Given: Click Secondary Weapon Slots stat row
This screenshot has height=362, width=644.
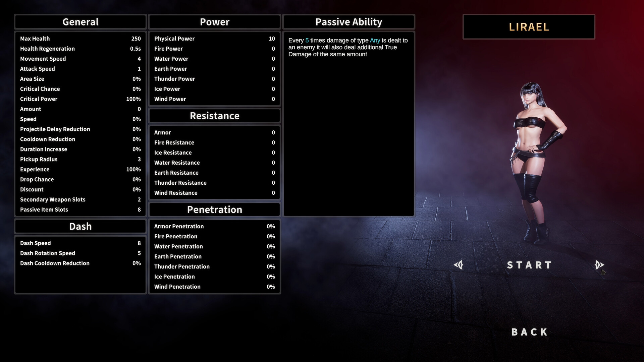Looking at the screenshot, I should tap(79, 199).
